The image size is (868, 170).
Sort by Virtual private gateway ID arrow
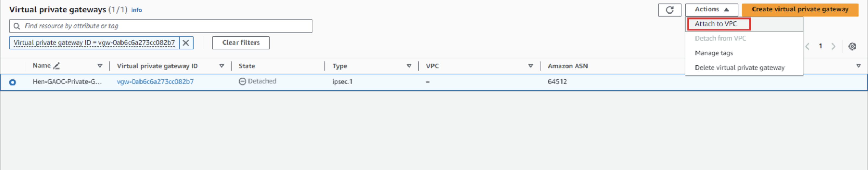point(221,66)
